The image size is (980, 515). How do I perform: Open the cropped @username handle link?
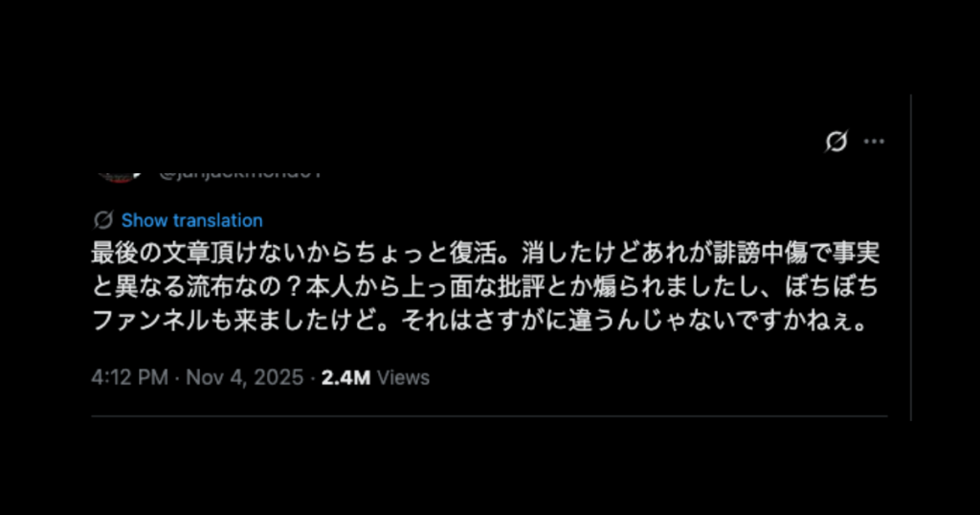(x=240, y=173)
